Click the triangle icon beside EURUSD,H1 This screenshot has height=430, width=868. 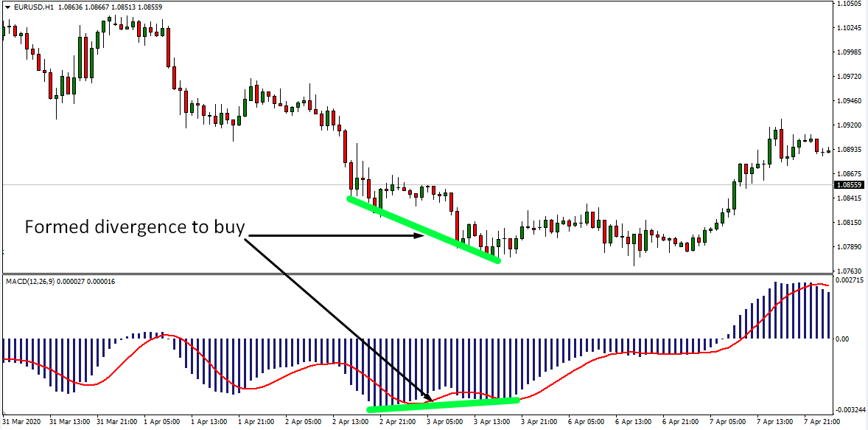click(x=8, y=7)
